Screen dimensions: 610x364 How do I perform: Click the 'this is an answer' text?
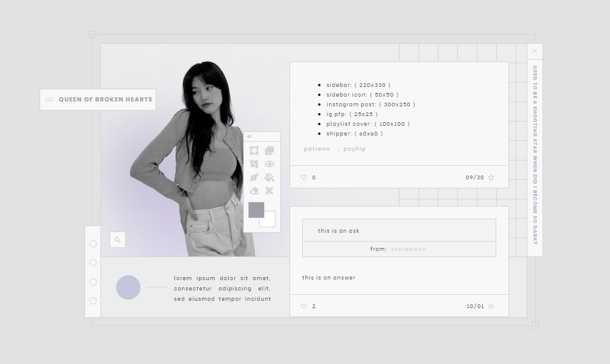click(329, 278)
